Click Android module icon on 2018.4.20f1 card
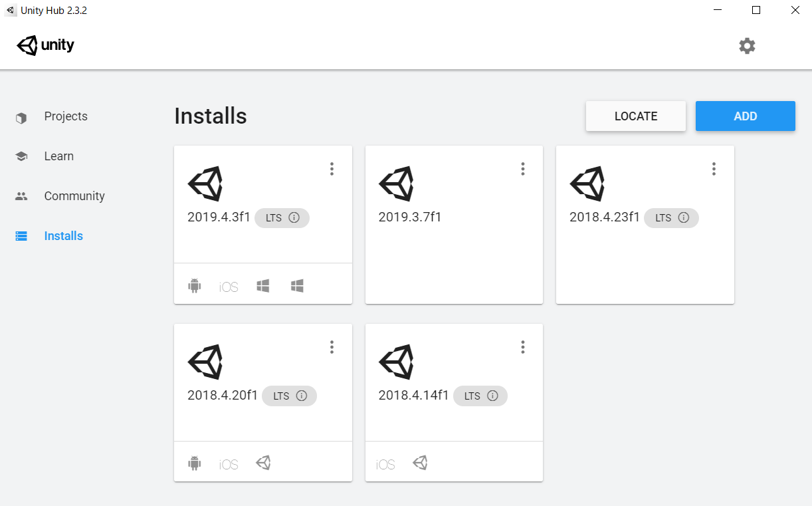Screen dimensions: 812x506 pyautogui.click(x=194, y=463)
